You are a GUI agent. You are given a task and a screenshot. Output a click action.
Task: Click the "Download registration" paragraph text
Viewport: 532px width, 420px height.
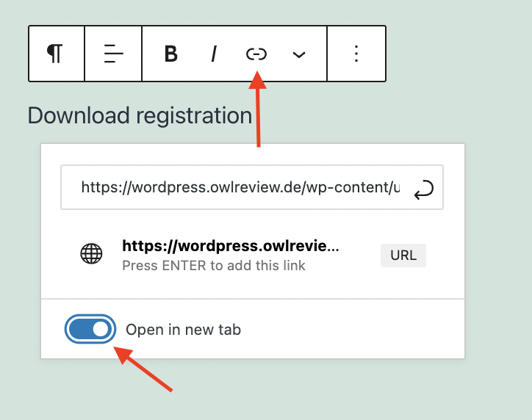[x=140, y=115]
